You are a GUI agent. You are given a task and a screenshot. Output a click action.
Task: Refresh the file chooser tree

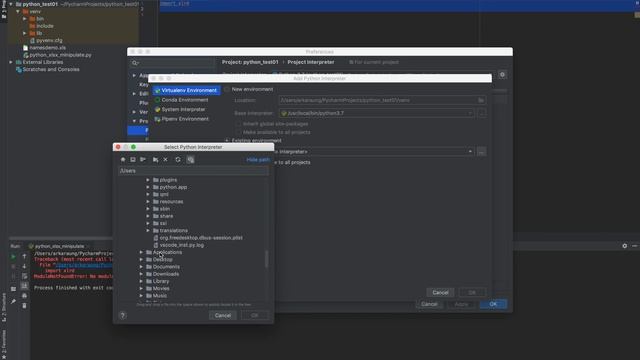click(x=178, y=160)
